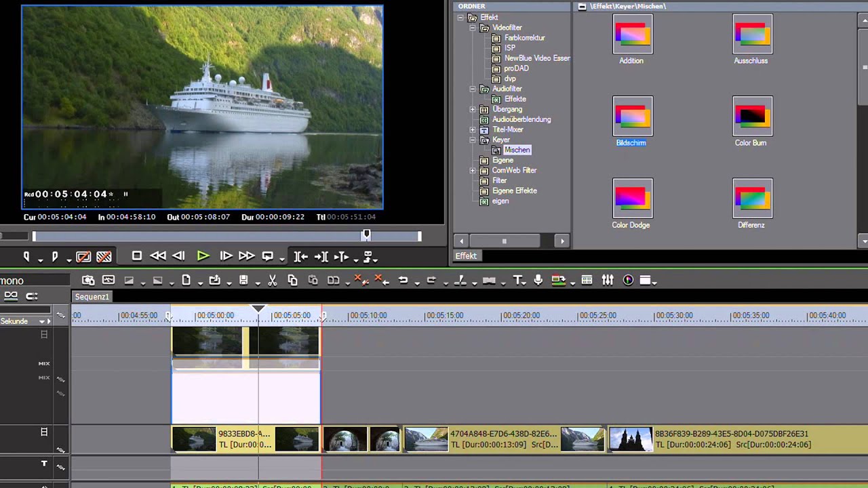868x488 pixels.
Task: Step back one frame
Action: pyautogui.click(x=179, y=256)
